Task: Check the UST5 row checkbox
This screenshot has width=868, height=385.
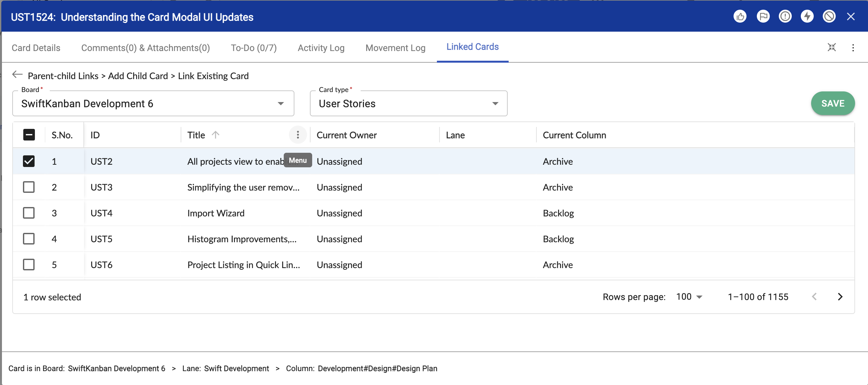Action: coord(29,239)
